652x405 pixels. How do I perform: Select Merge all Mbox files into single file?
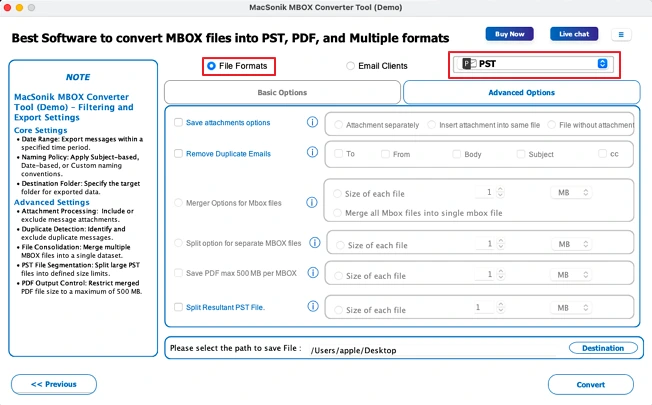coord(337,213)
